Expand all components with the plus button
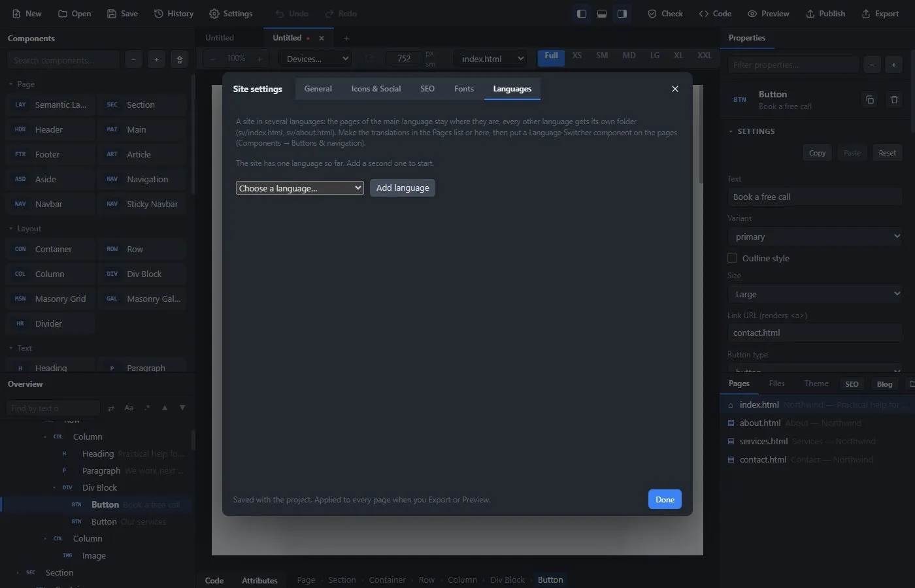The width and height of the screenshot is (915, 588). pos(156,59)
